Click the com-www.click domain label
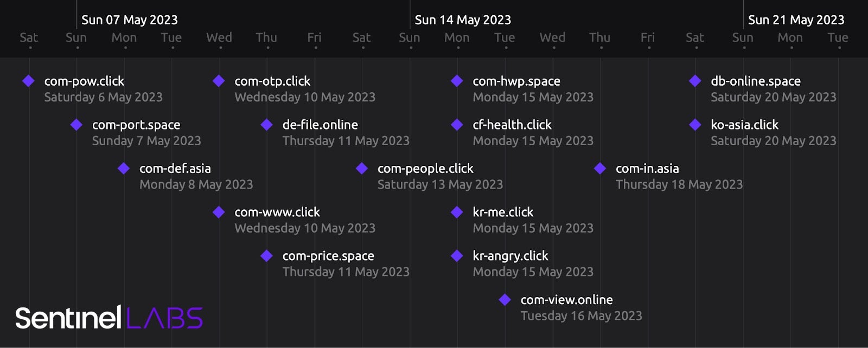 tap(277, 212)
